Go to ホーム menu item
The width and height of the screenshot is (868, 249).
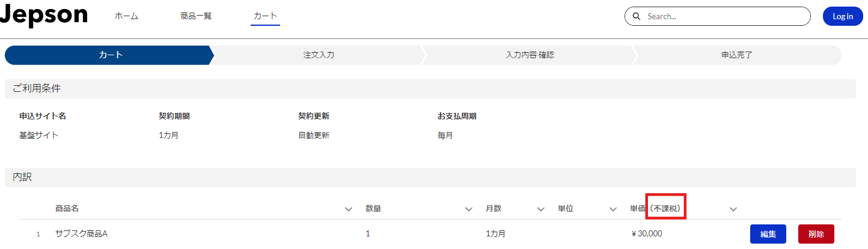pyautogui.click(x=126, y=16)
